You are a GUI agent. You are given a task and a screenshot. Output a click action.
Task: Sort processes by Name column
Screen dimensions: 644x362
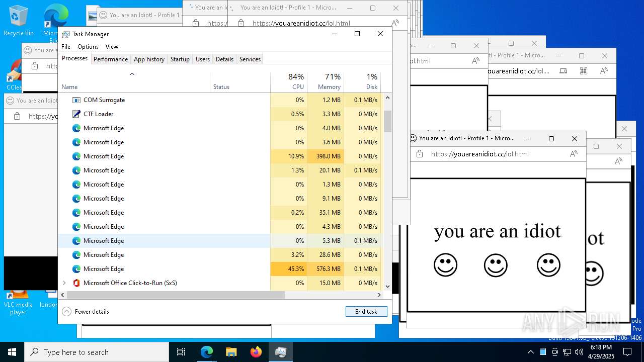134,82
